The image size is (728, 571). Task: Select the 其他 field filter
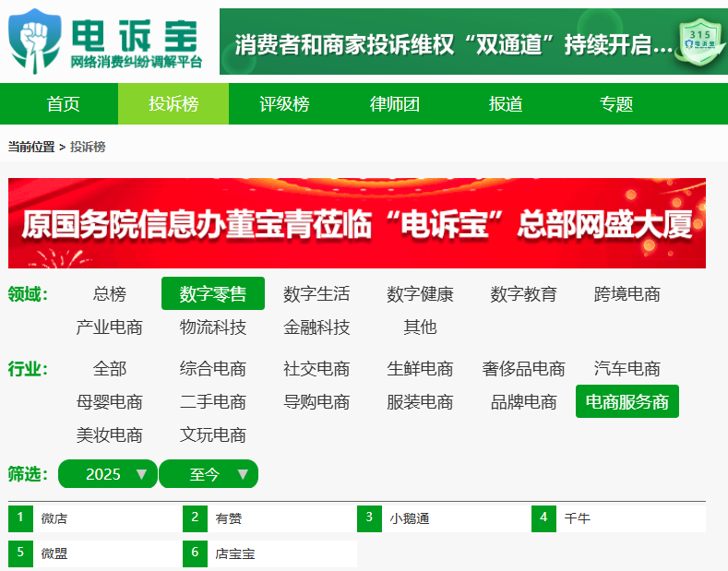click(420, 327)
